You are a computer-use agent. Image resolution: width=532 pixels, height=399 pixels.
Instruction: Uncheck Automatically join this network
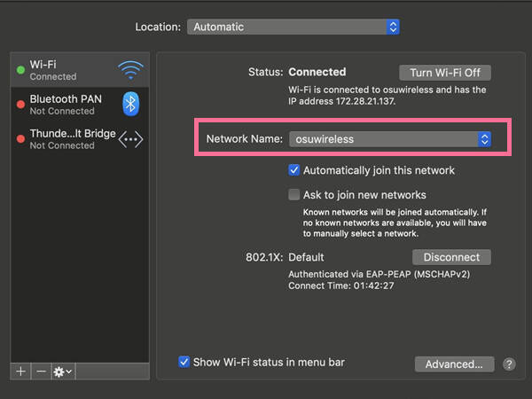point(293,170)
